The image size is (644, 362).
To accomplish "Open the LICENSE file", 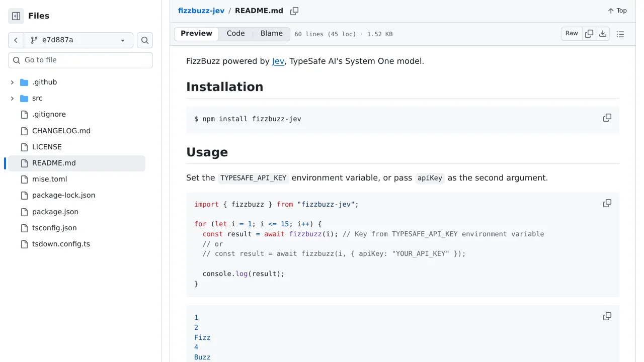I will 47,147.
